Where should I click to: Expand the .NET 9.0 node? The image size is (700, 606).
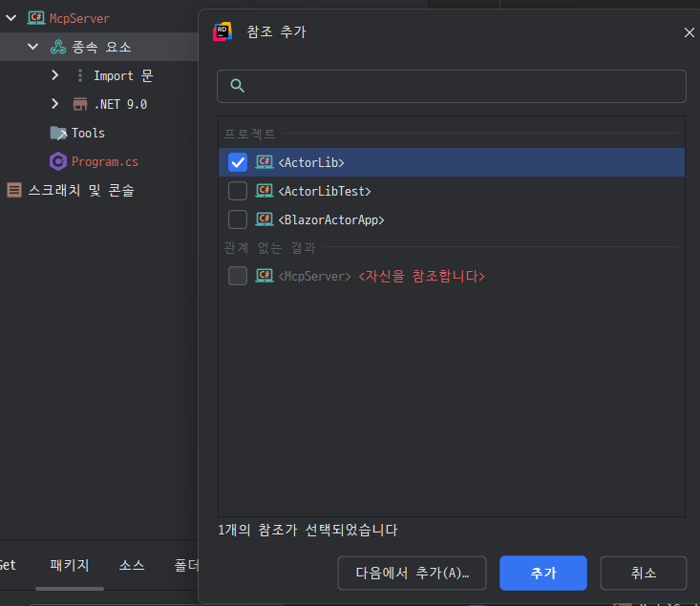point(55,104)
